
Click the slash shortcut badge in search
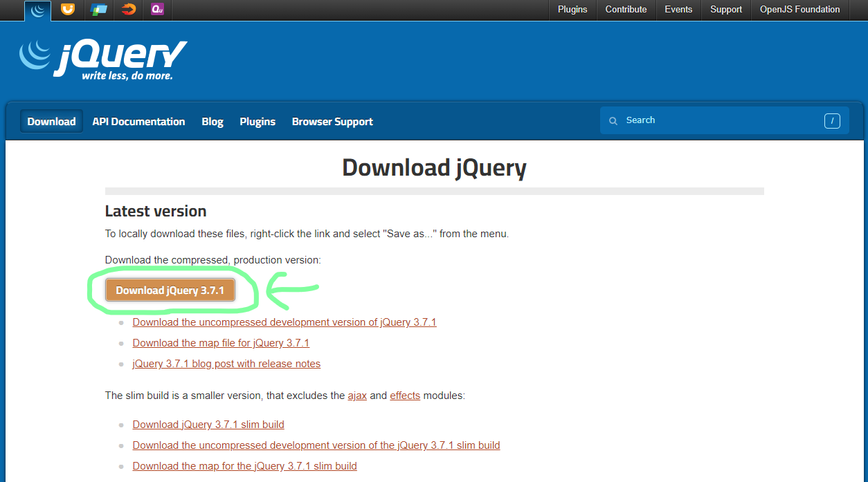(x=831, y=120)
